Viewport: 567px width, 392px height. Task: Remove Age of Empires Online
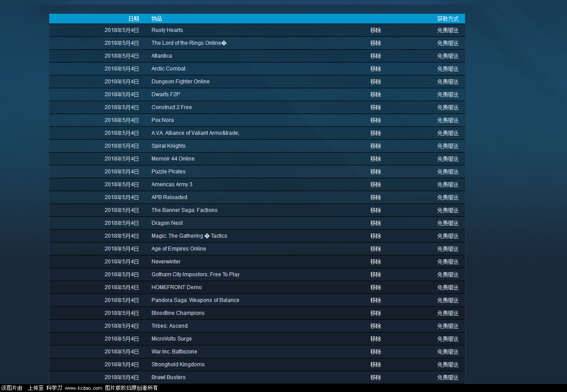pos(375,249)
